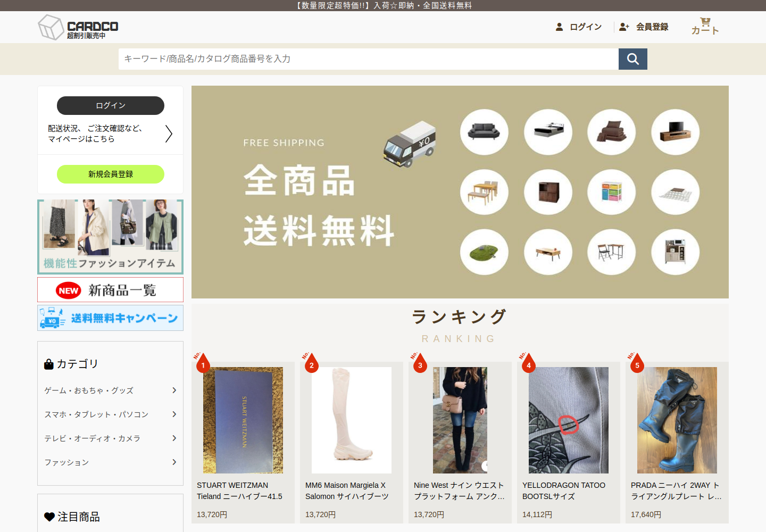The height and width of the screenshot is (532, 766).
Task: Open My Page via the right arrow chevron
Action: coord(169,134)
